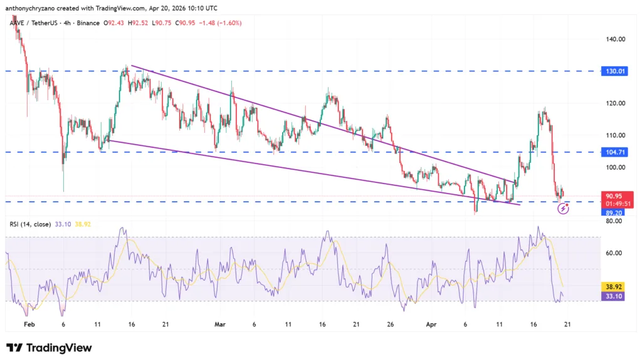The height and width of the screenshot is (364, 642).
Task: Click the lightning bolt alert icon on chart
Action: [x=564, y=209]
